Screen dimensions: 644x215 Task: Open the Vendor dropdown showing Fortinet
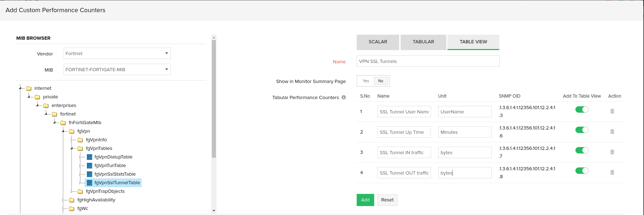[117, 53]
